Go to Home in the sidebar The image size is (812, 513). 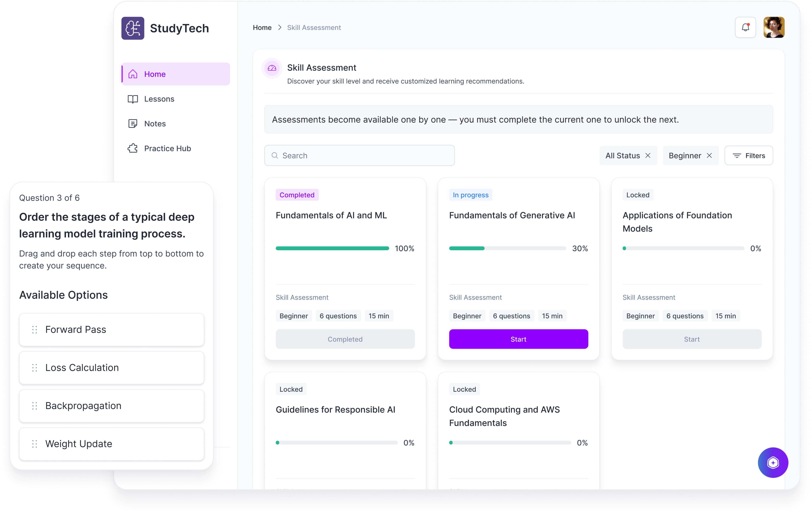click(x=176, y=74)
